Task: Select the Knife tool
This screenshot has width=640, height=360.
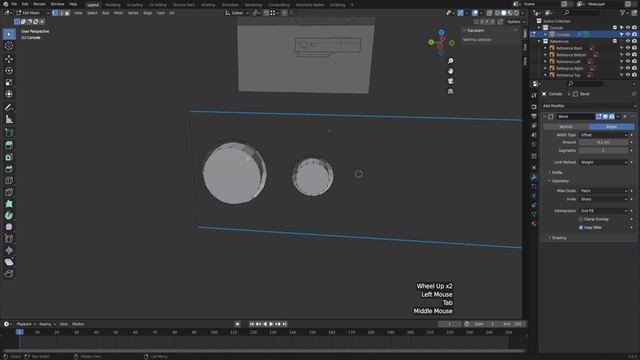Action: (x=9, y=192)
